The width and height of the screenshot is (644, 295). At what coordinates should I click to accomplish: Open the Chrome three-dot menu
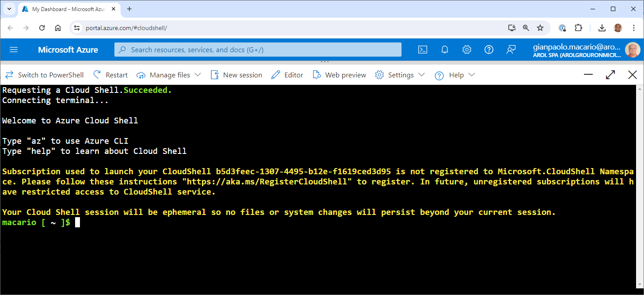tap(634, 28)
